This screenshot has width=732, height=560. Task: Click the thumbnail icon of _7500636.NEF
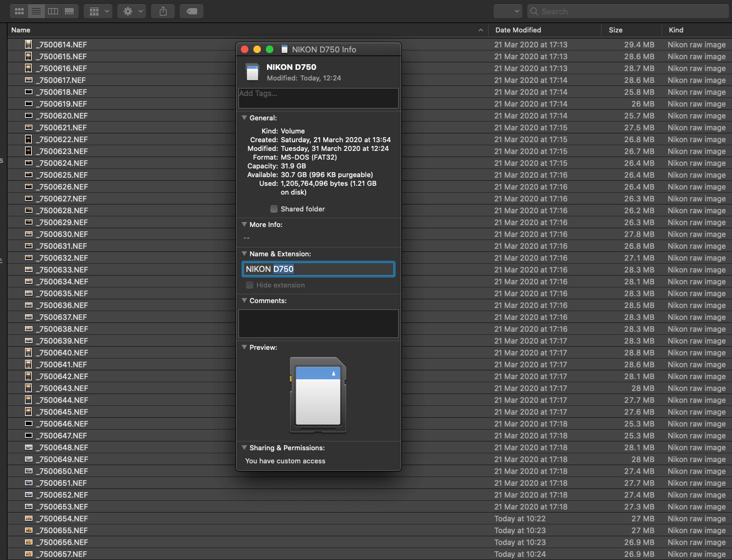tap(29, 305)
